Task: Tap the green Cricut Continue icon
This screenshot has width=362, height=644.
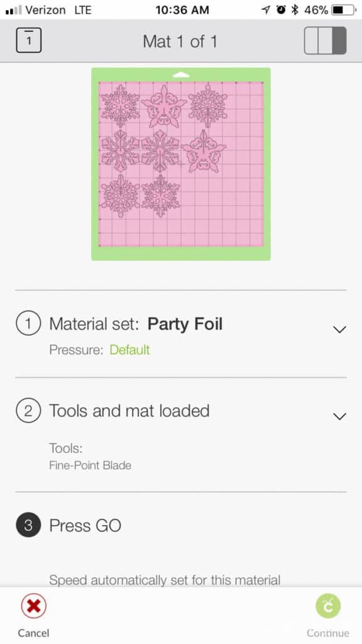Action: pyautogui.click(x=328, y=606)
